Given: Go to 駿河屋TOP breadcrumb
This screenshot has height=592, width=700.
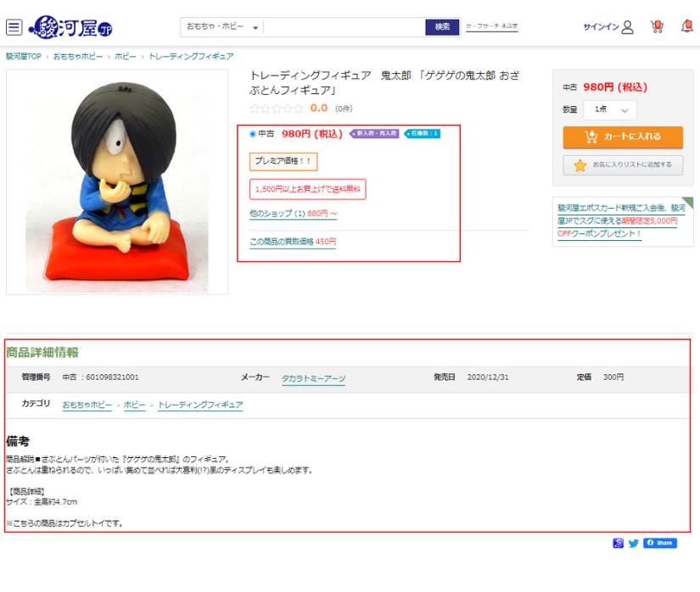Looking at the screenshot, I should (23, 57).
